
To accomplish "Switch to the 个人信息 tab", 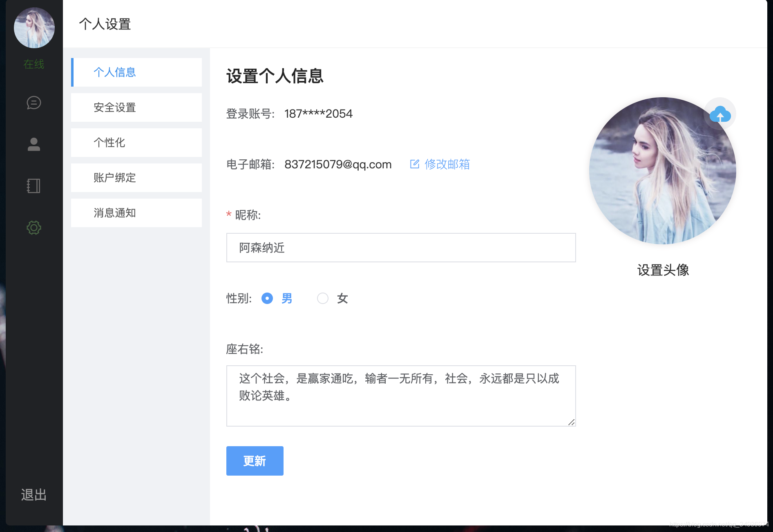I will pyautogui.click(x=136, y=72).
